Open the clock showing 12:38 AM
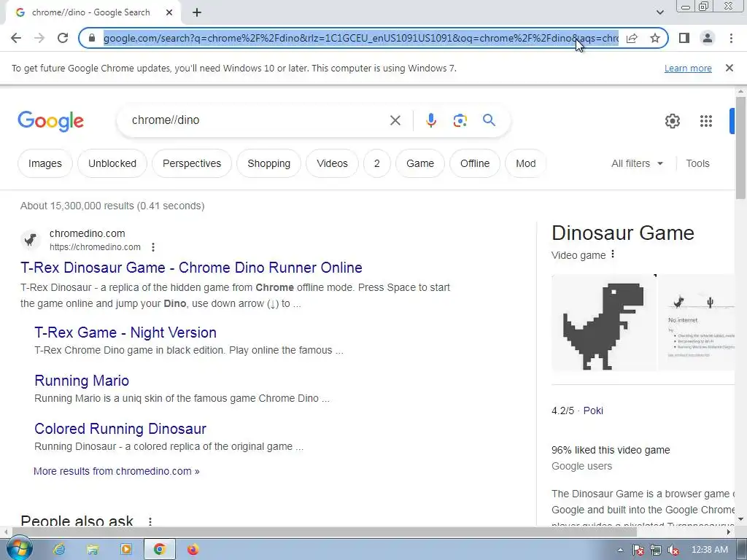 [x=709, y=550]
